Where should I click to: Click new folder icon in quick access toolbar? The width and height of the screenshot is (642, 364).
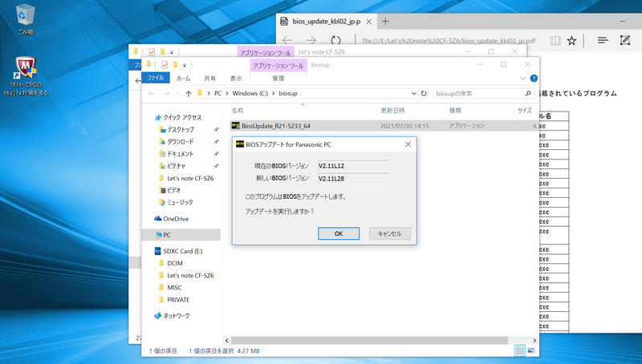175,65
